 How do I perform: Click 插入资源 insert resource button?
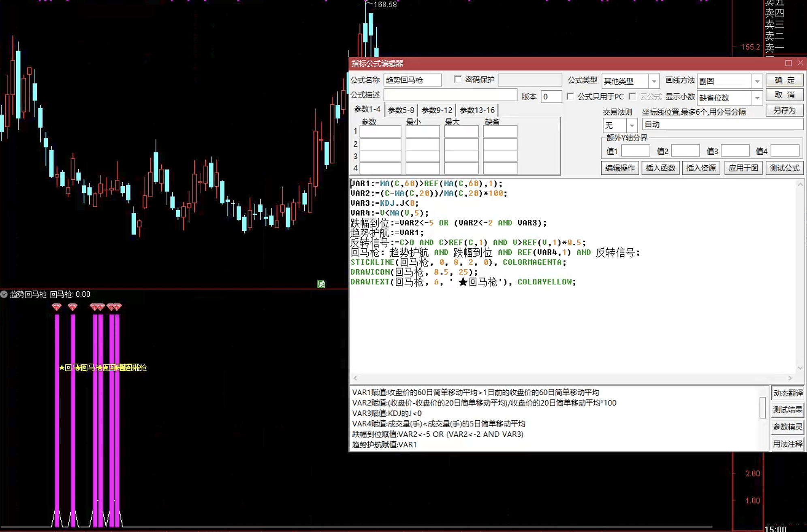[x=701, y=168]
